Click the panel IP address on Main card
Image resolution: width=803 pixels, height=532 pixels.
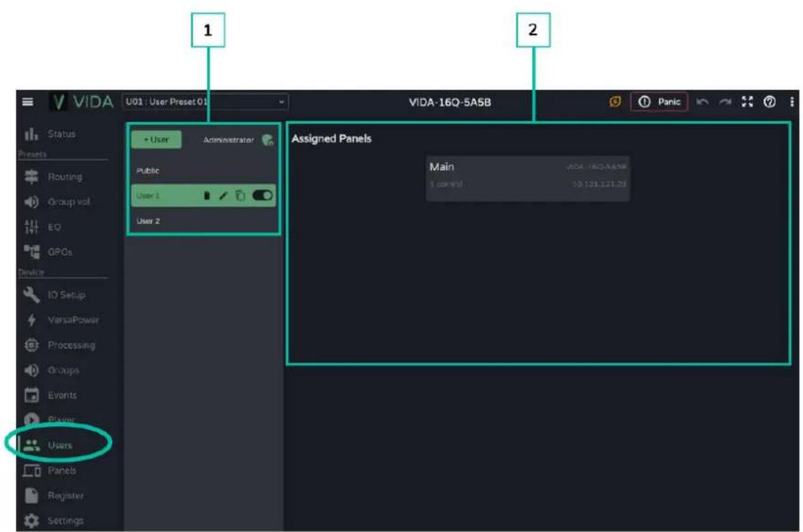pos(600,184)
